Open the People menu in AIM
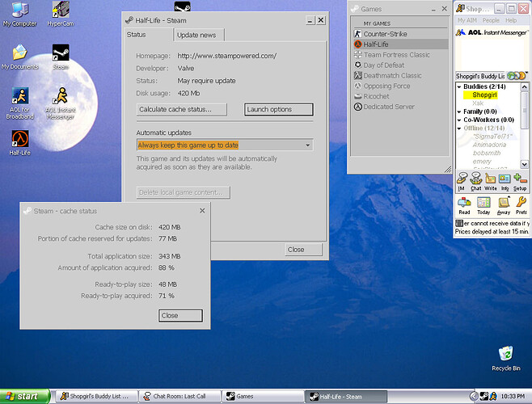 491,20
